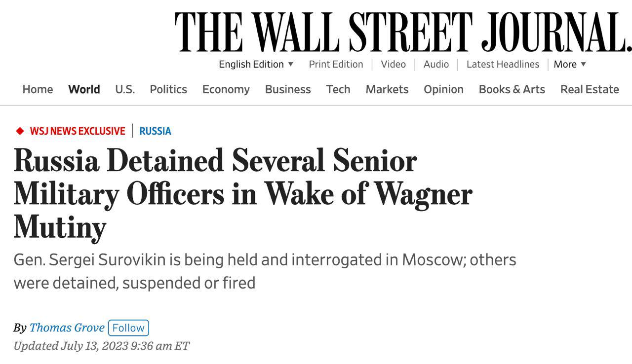Open the Print Edition link
This screenshot has height=364, width=632.
coord(336,64)
